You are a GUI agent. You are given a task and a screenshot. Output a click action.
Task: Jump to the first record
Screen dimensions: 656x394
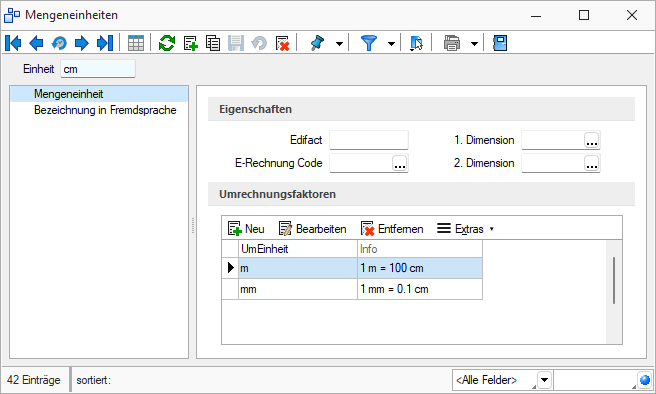pyautogui.click(x=13, y=43)
